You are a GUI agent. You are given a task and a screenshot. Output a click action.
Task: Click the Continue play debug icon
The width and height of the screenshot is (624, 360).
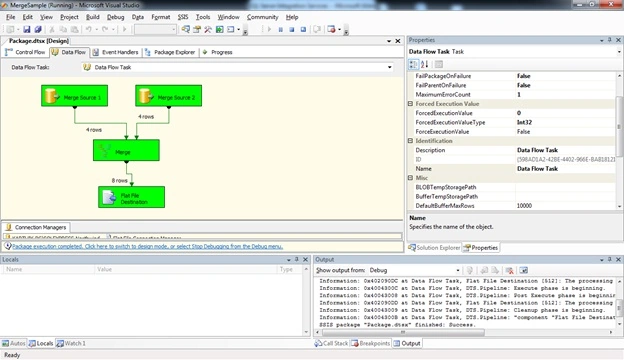click(x=269, y=29)
